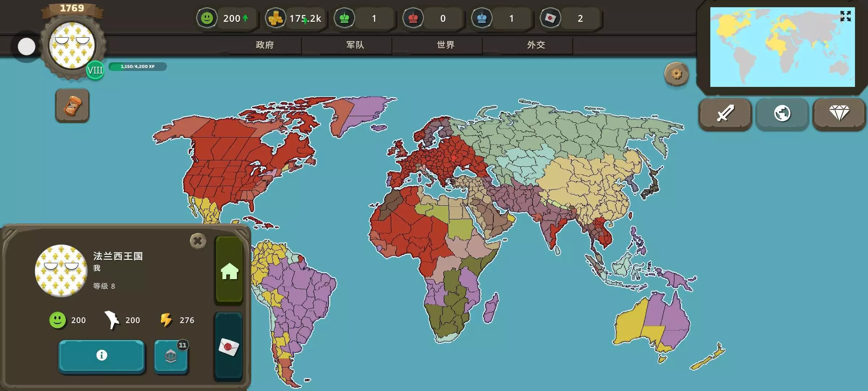Select the 外交 tab
Image resolution: width=868 pixels, height=391 pixels.
pos(536,45)
